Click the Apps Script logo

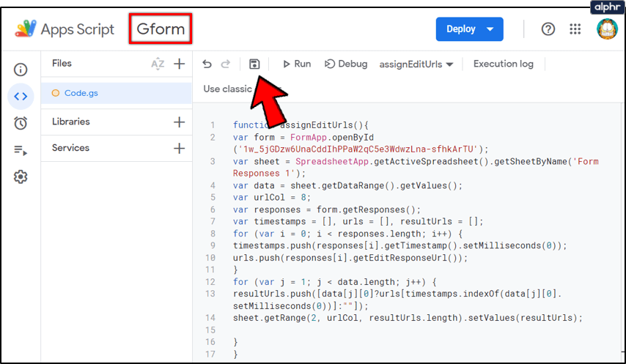[x=26, y=29]
